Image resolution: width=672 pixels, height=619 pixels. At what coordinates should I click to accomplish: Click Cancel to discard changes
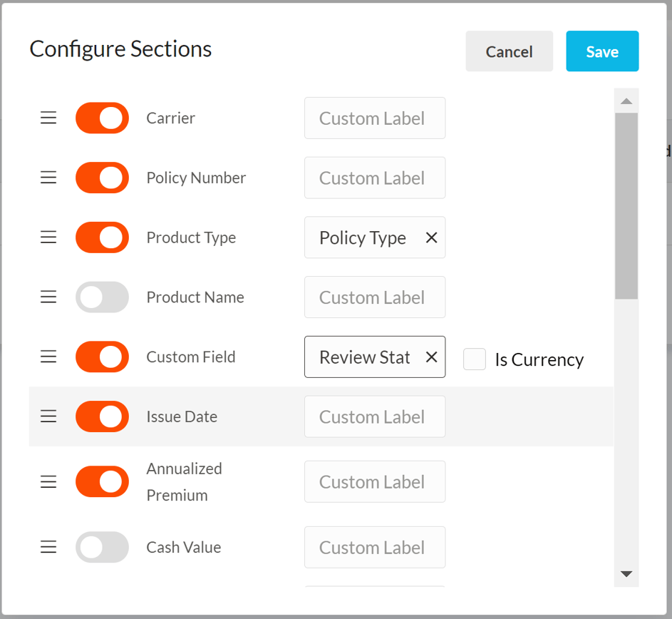(509, 51)
